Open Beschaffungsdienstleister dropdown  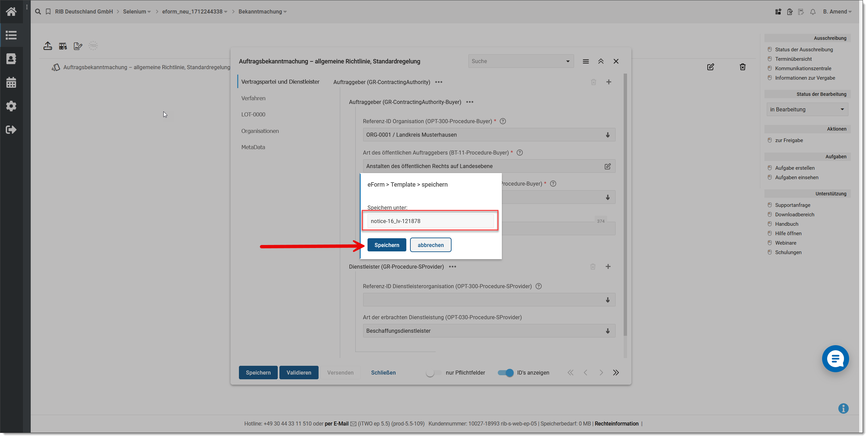(x=489, y=331)
